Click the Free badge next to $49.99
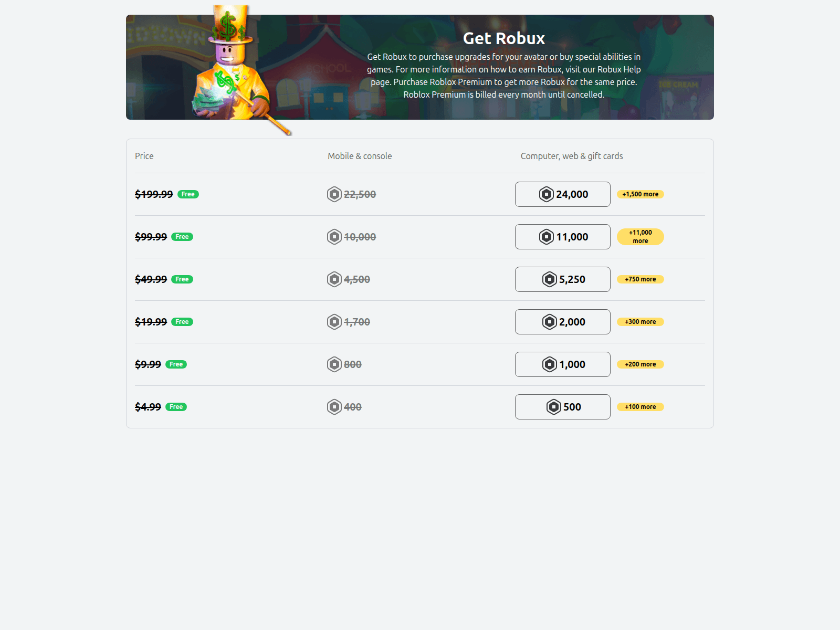Image resolution: width=840 pixels, height=630 pixels. pos(182,279)
